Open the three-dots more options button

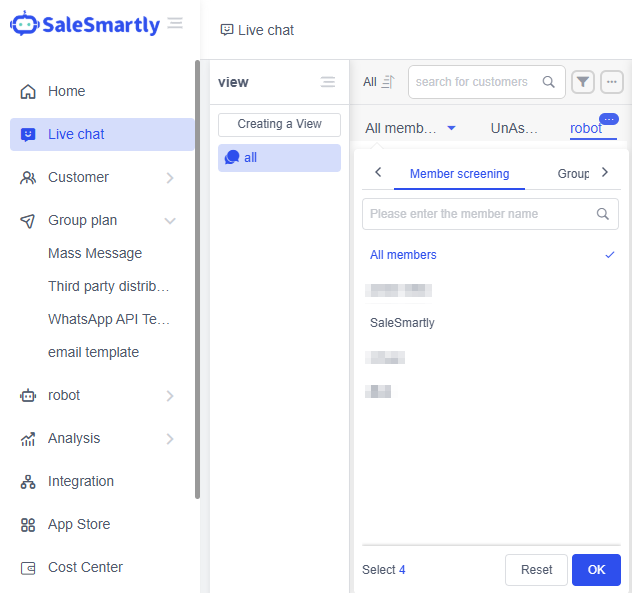pos(612,82)
